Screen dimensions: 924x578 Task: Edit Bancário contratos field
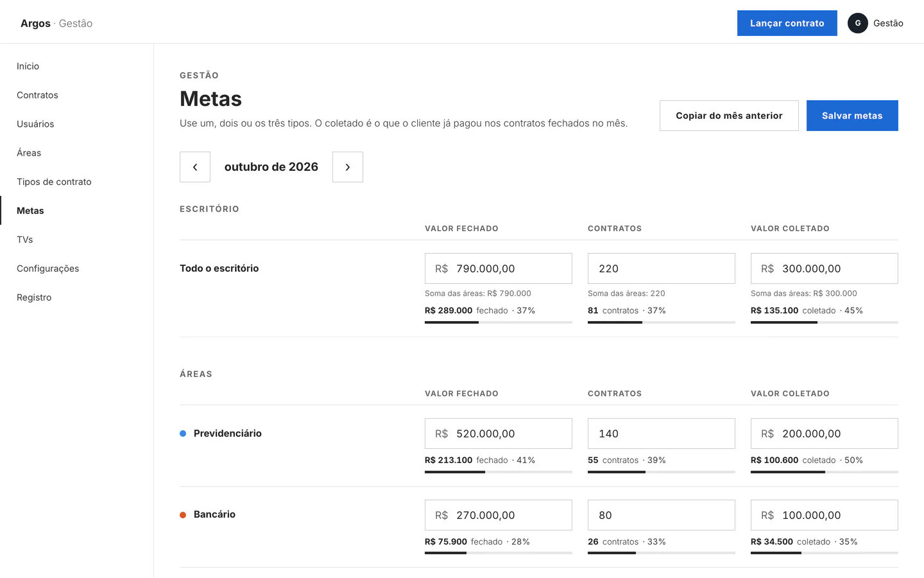[x=662, y=515]
